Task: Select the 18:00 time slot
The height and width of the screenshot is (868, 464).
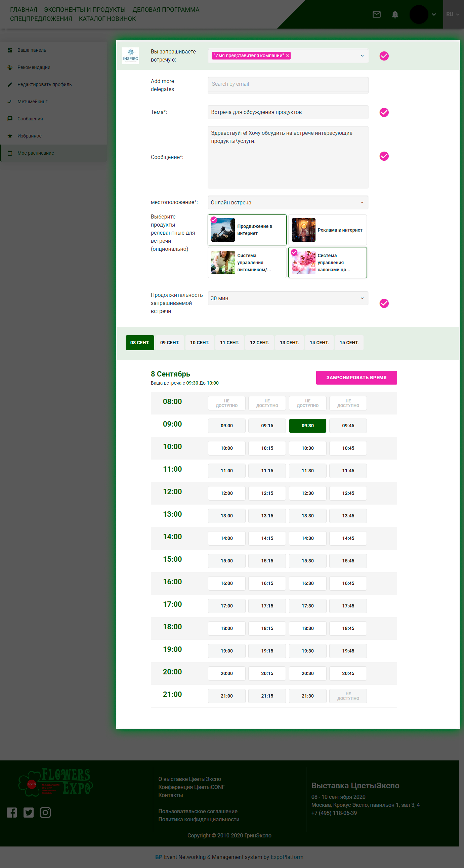Action: point(226,628)
